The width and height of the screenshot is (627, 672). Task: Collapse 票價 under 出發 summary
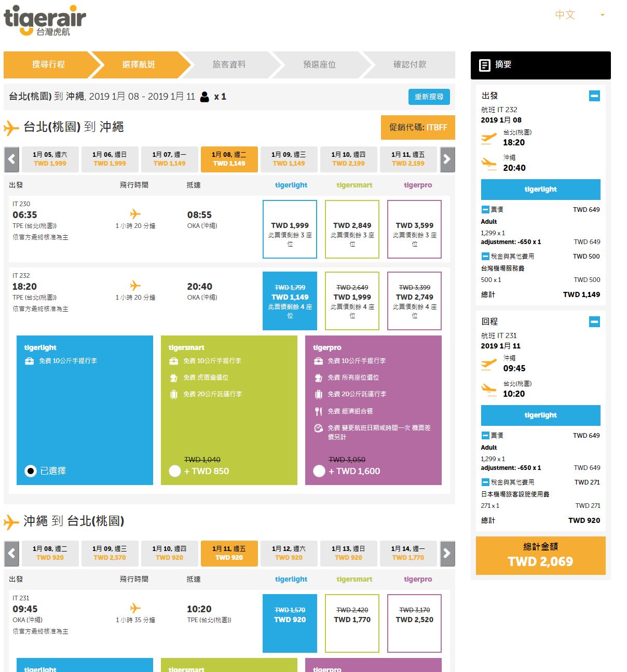[x=485, y=210]
